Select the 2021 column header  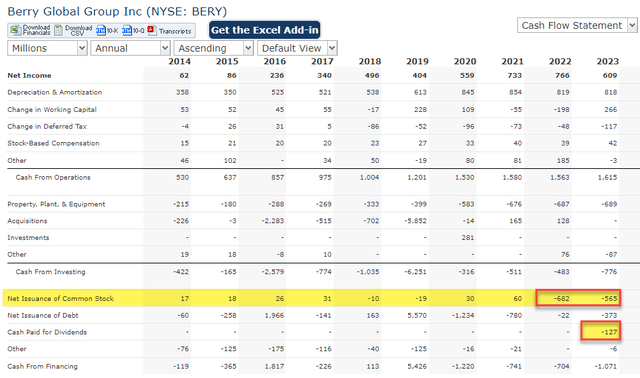[x=513, y=62]
